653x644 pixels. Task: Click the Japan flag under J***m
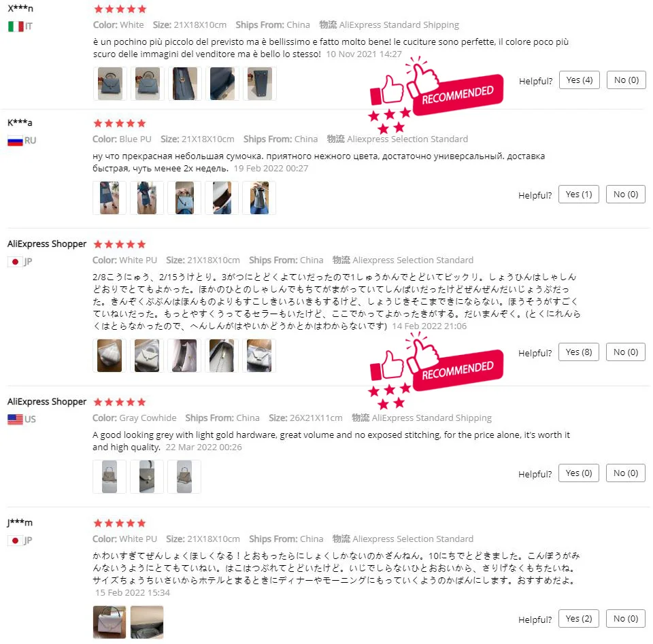point(15,541)
